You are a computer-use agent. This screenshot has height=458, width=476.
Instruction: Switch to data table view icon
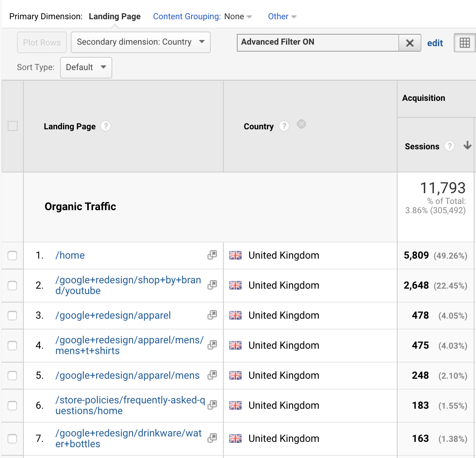point(464,43)
